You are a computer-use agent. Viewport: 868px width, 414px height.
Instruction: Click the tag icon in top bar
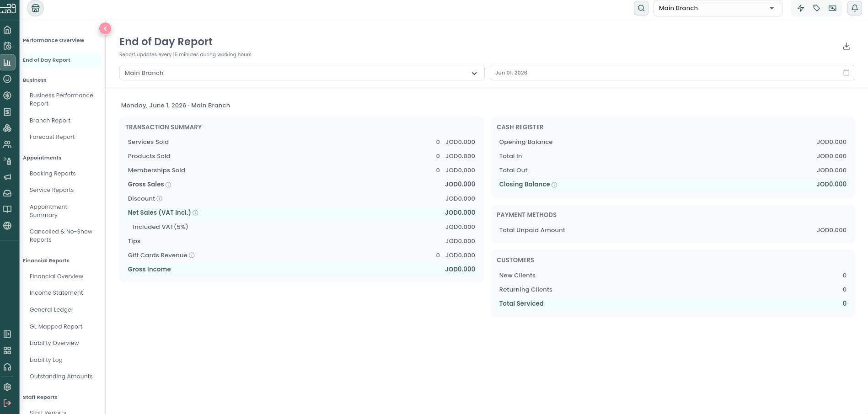point(816,8)
